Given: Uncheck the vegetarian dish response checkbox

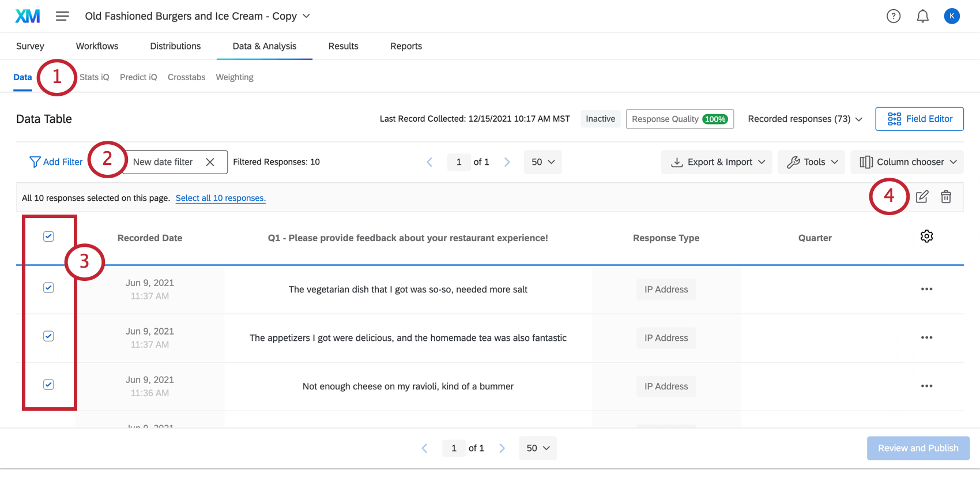Looking at the screenshot, I should click(x=48, y=288).
